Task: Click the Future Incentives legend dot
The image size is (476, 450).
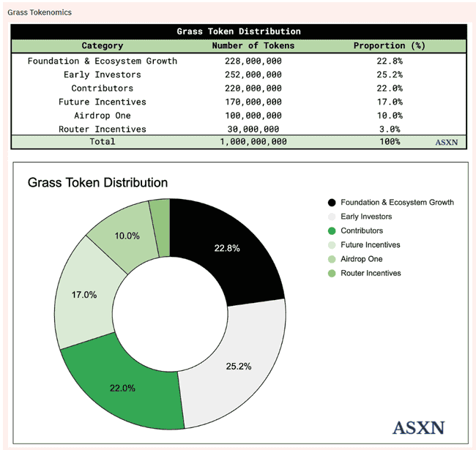Action: 332,245
